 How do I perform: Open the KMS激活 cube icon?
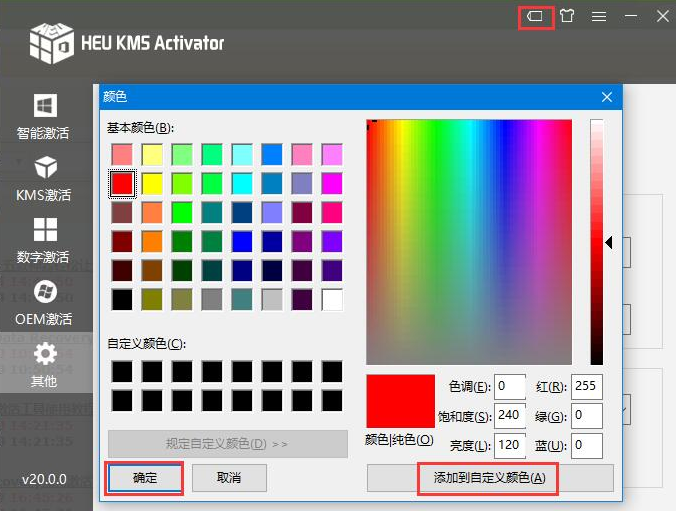tap(45, 167)
